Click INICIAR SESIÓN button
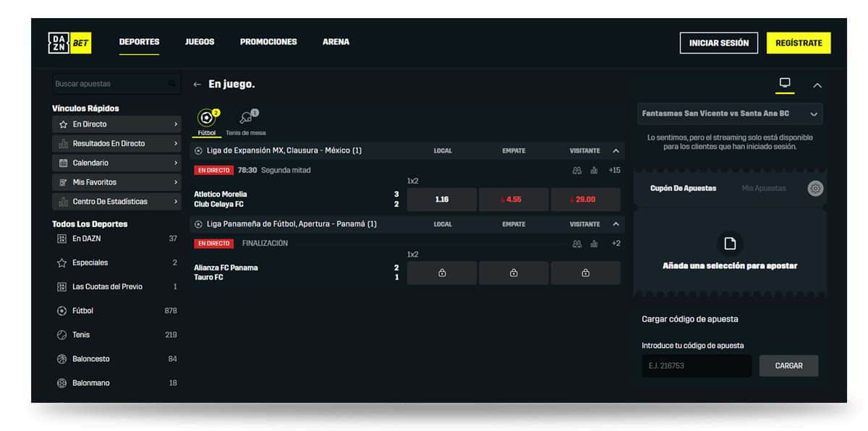The image size is (868, 431). click(x=719, y=43)
